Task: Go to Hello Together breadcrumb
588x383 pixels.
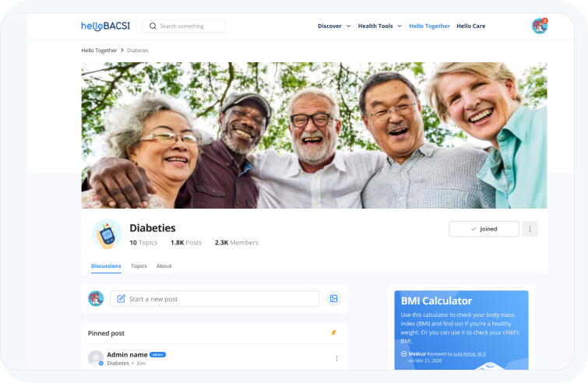Action: 99,51
